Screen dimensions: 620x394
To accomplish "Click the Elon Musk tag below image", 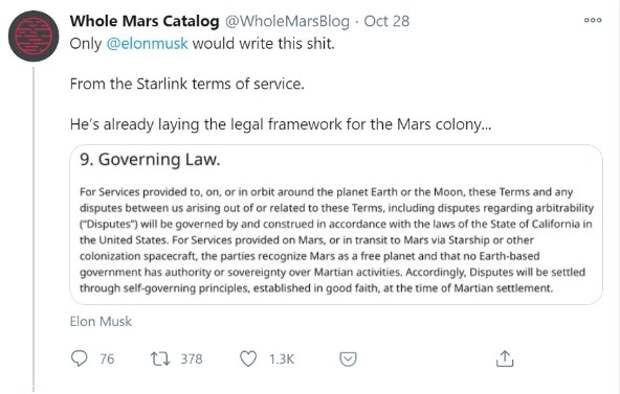I will (101, 321).
